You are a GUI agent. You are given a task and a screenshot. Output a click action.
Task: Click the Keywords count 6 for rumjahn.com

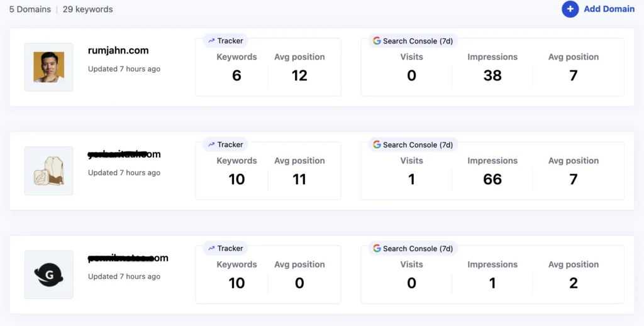tap(236, 75)
